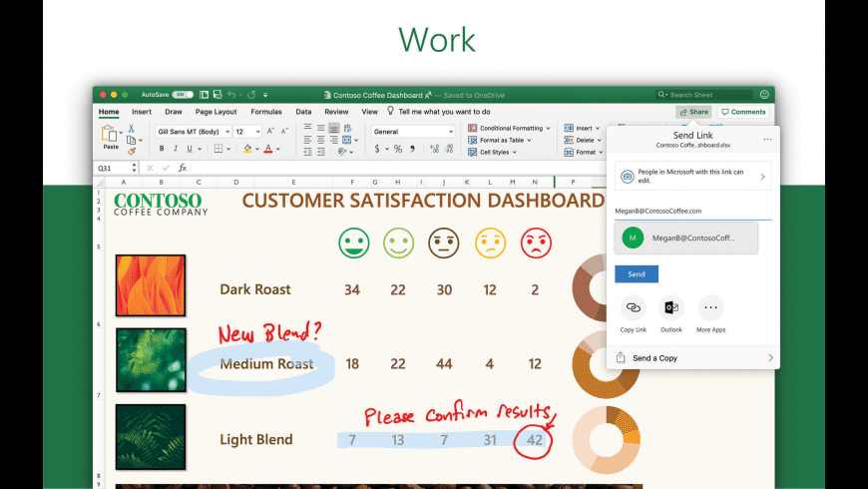This screenshot has width=868, height=489.
Task: Click the Insert cells button
Action: click(582, 128)
